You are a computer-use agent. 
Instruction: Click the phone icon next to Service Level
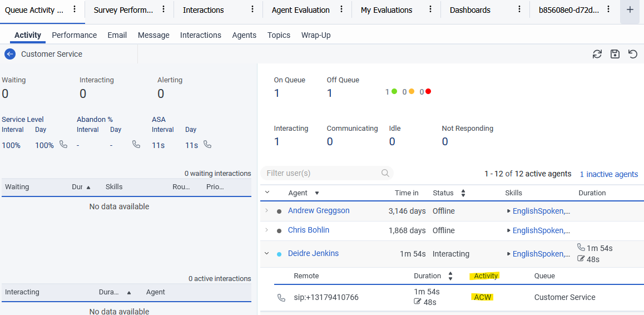point(63,145)
